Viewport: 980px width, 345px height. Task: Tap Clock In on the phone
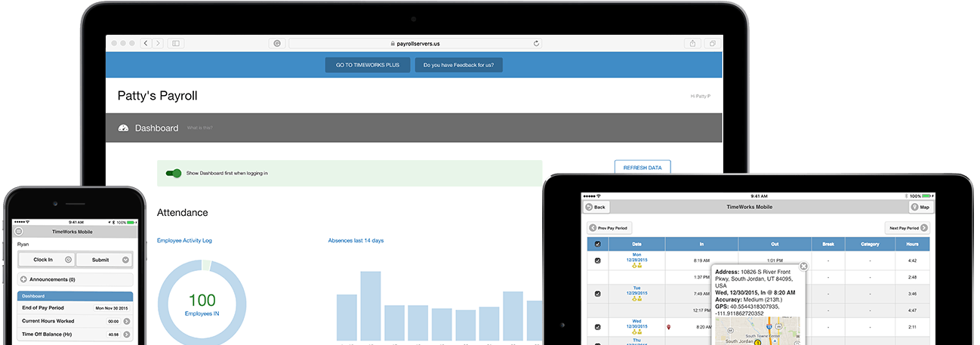click(x=45, y=259)
